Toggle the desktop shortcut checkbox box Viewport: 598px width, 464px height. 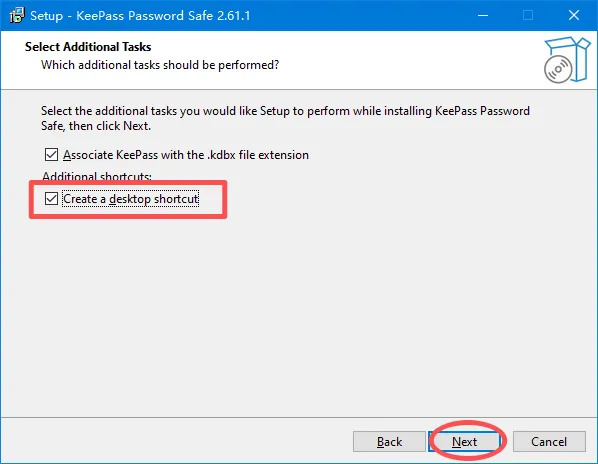[x=51, y=199]
